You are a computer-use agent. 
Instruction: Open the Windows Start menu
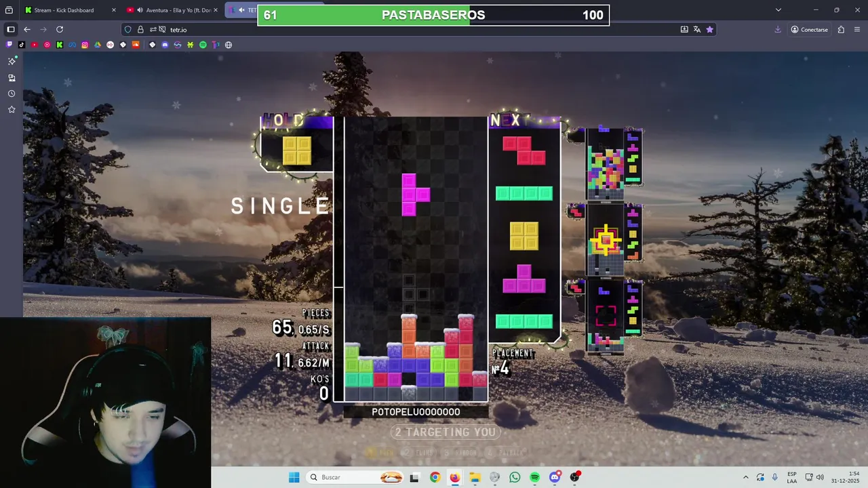[x=294, y=477]
